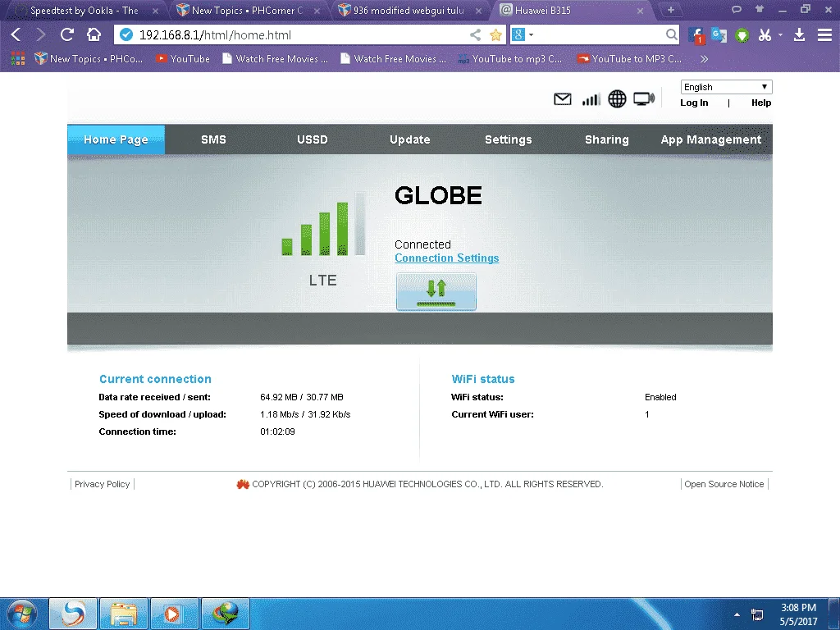Open the App Management tab
The width and height of the screenshot is (840, 630).
coord(711,139)
